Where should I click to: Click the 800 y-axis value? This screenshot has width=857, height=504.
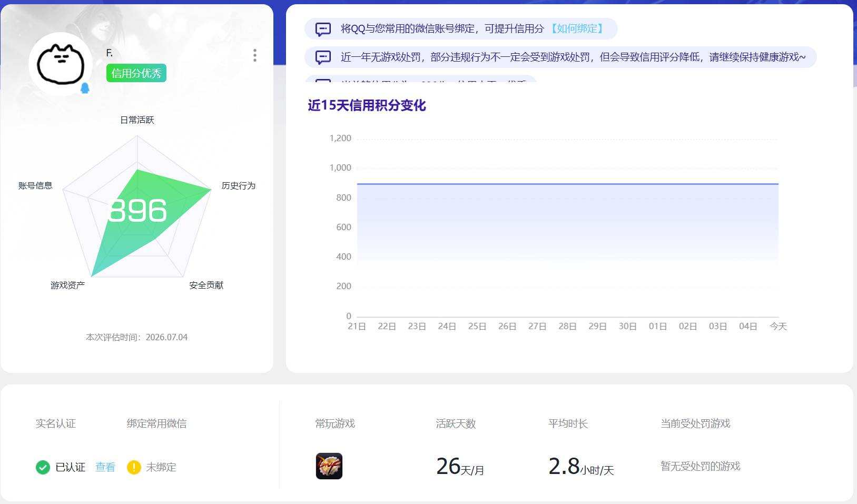tap(343, 197)
